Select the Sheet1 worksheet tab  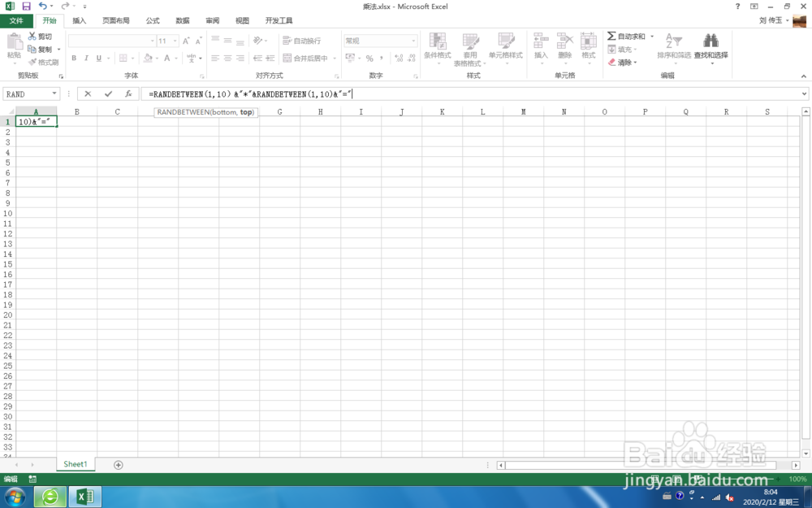click(x=75, y=463)
